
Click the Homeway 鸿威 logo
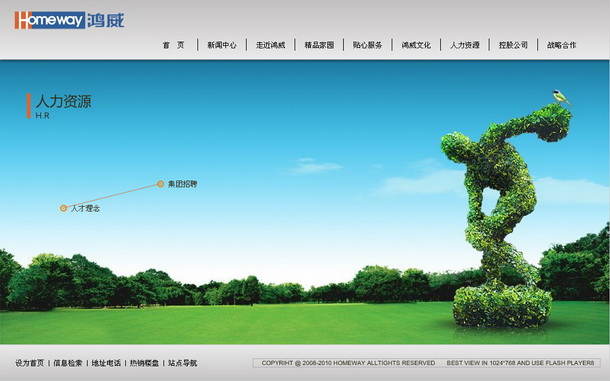pos(69,20)
